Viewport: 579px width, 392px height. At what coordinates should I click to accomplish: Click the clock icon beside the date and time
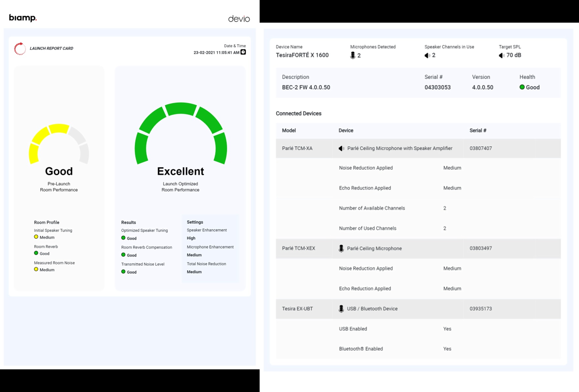[x=243, y=52]
